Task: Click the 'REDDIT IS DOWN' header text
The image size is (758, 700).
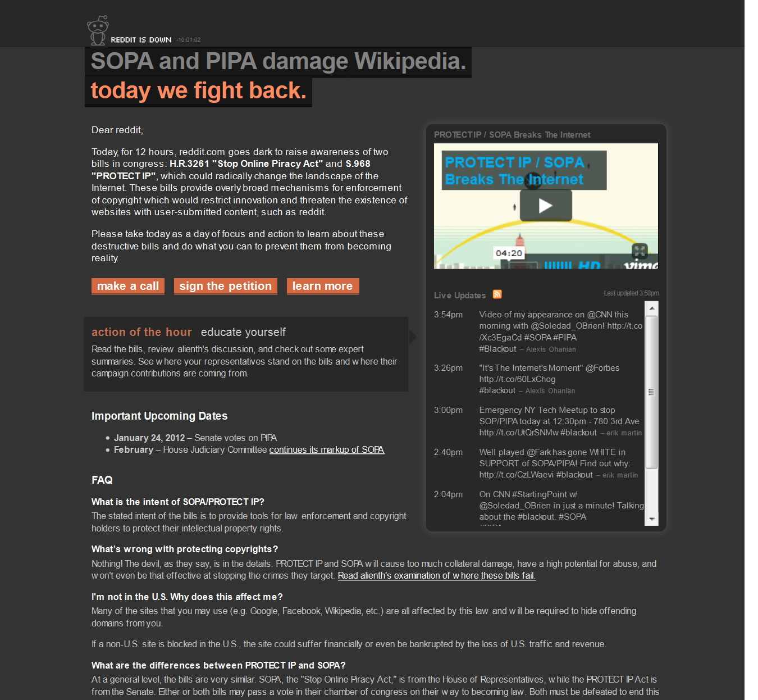Action: [141, 40]
